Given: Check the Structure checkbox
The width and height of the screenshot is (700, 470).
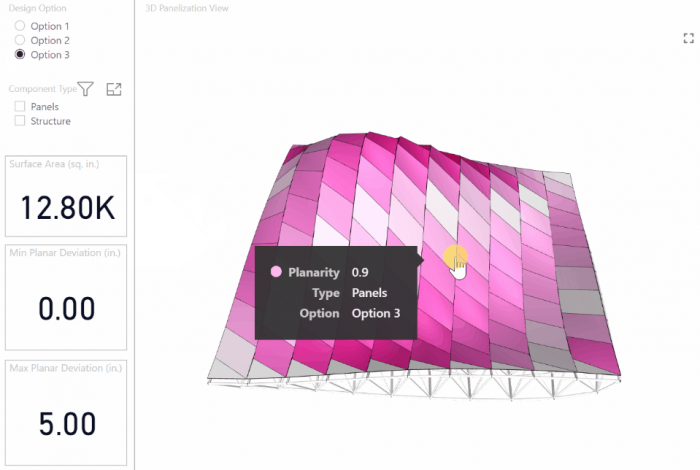Looking at the screenshot, I should coord(20,121).
